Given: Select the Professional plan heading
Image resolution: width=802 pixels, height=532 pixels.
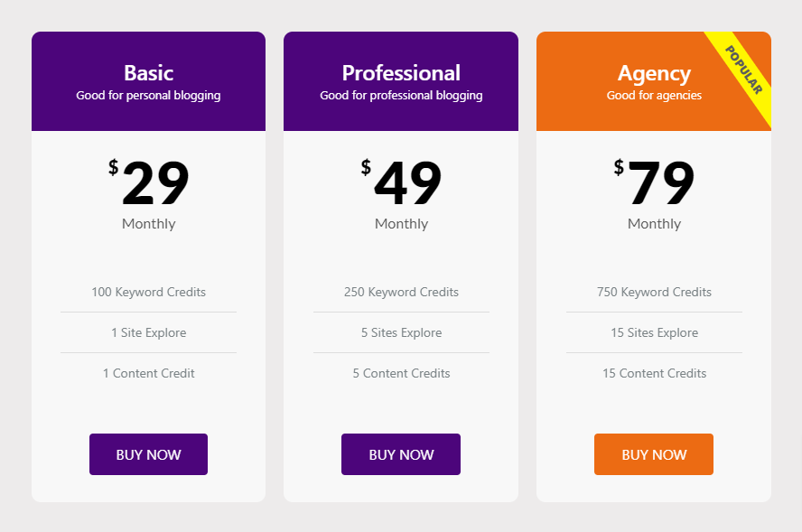Looking at the screenshot, I should click(x=401, y=73).
